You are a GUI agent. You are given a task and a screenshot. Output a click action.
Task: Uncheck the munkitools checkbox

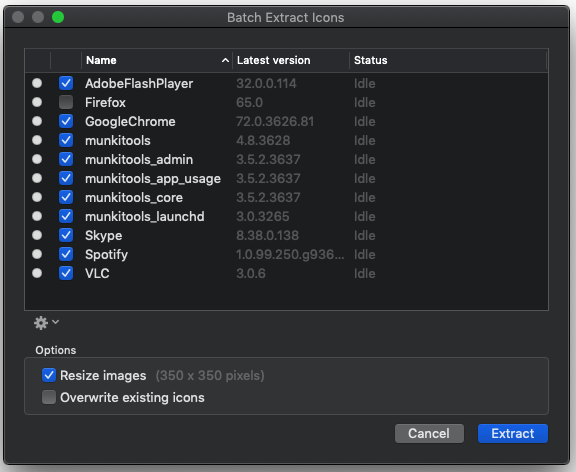tap(66, 140)
